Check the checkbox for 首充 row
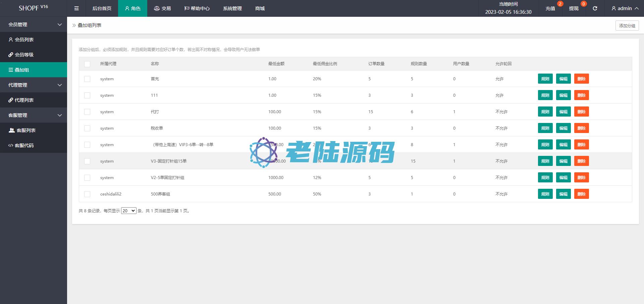 point(87,79)
